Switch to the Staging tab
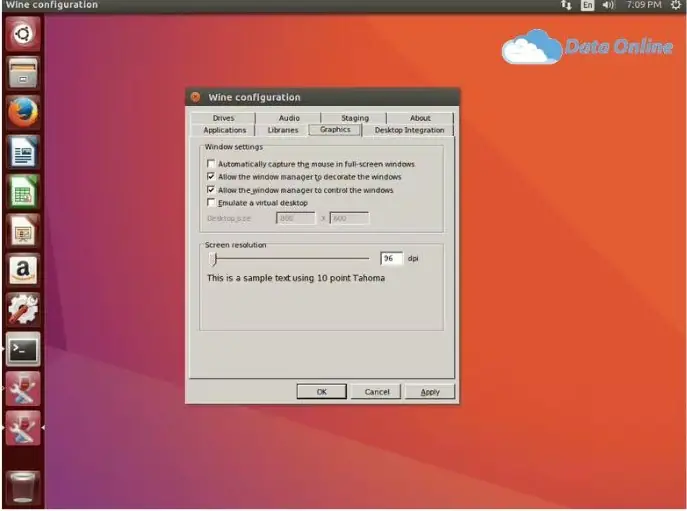 (354, 118)
